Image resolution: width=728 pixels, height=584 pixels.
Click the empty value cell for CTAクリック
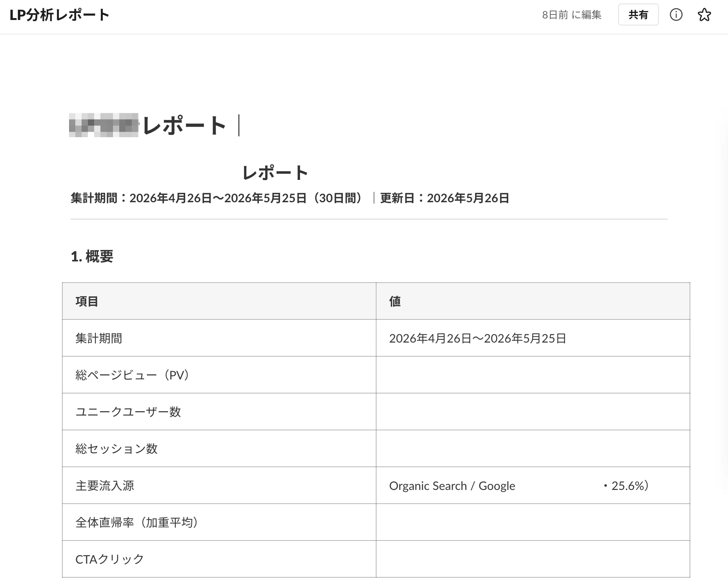click(x=533, y=559)
